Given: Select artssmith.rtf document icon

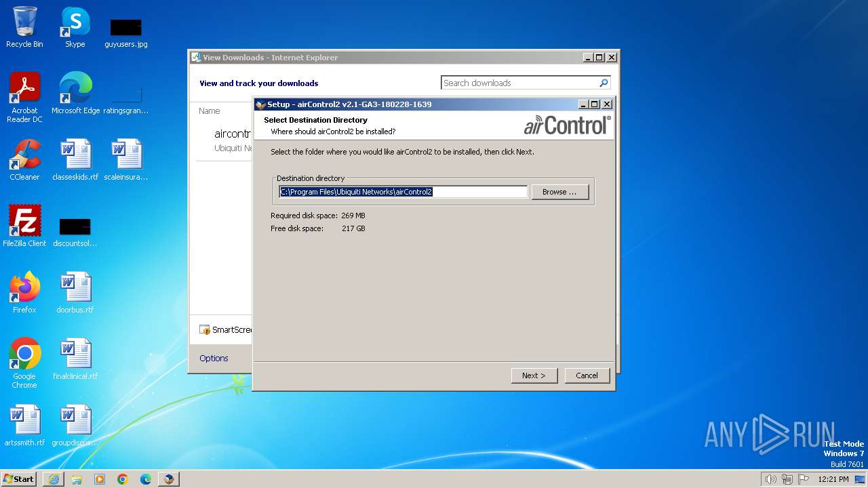Looking at the screenshot, I should pos(24,426).
